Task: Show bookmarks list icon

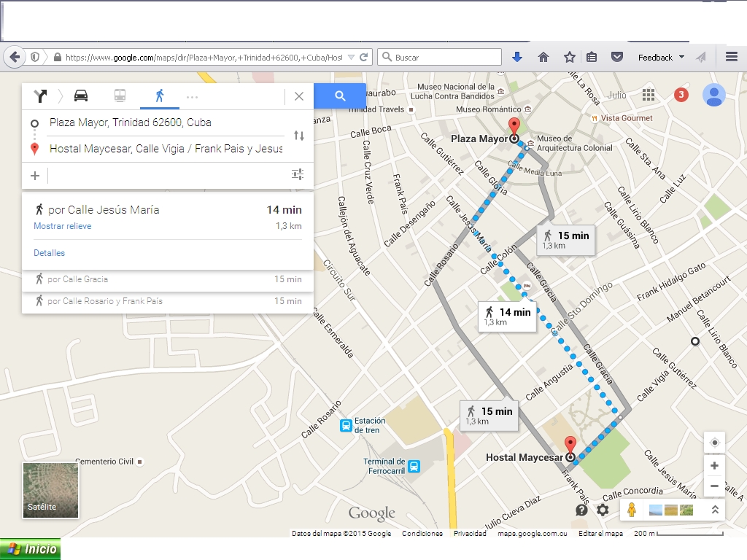Action: tap(591, 57)
